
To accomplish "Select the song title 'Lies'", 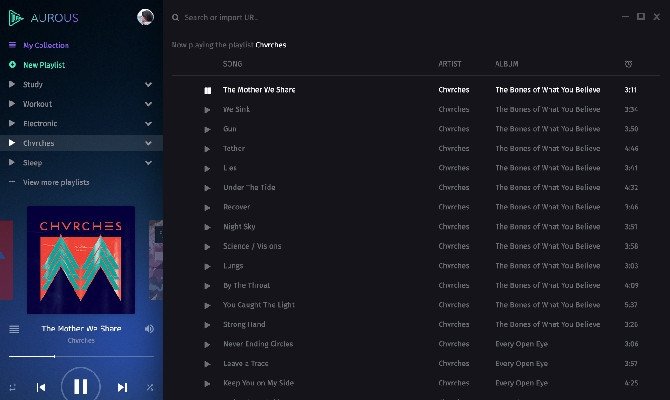I will 230,168.
